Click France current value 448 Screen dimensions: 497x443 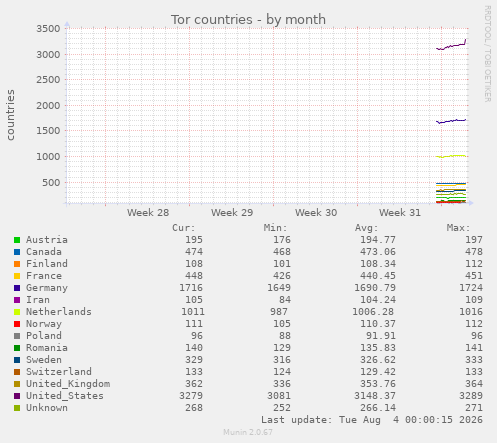pyautogui.click(x=194, y=276)
